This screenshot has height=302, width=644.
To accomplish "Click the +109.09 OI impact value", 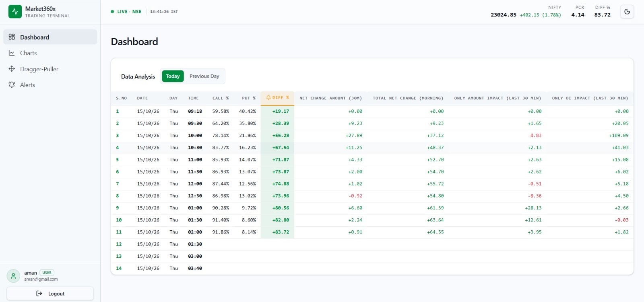I will pyautogui.click(x=619, y=136).
